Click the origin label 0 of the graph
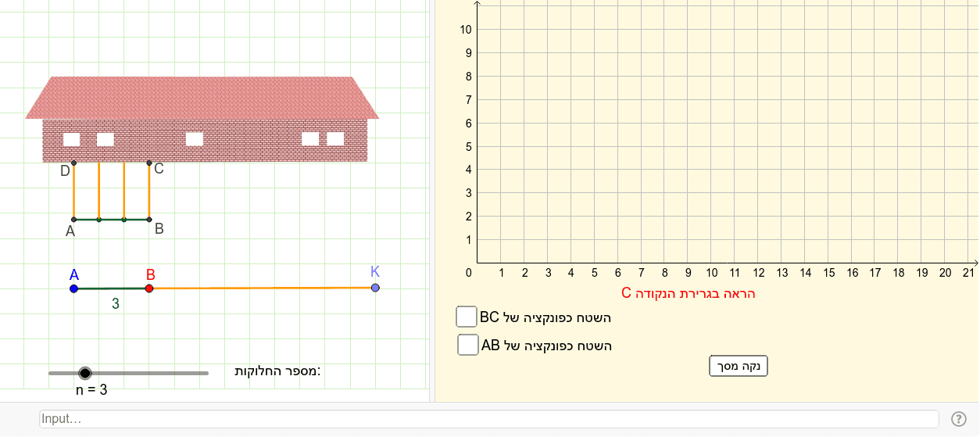 coord(469,273)
